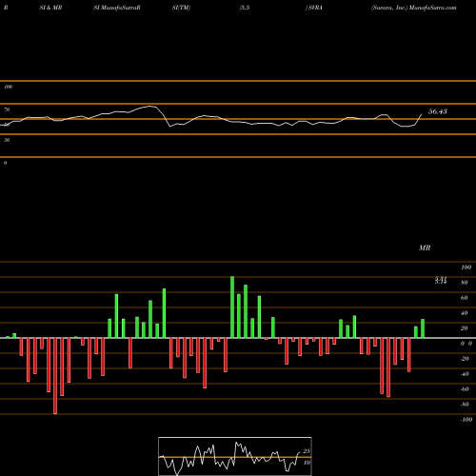Click the MR axis label -80
Screen dimensions: 476x476
465,405
